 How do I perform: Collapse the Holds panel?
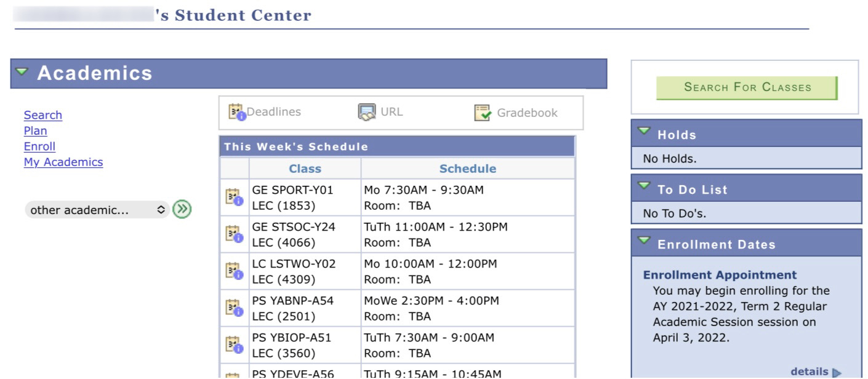click(x=645, y=131)
